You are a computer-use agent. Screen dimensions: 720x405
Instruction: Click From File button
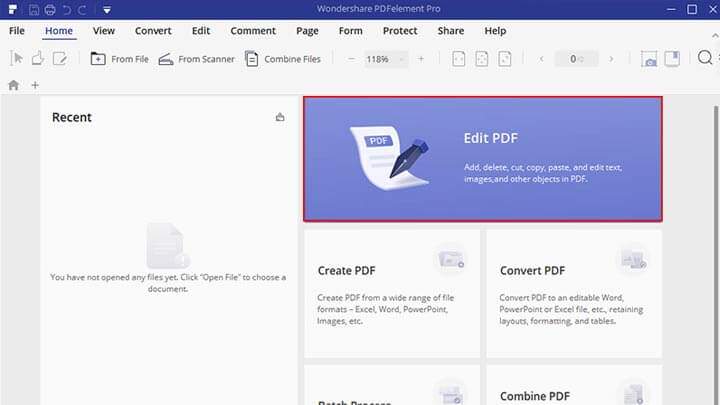click(x=119, y=59)
